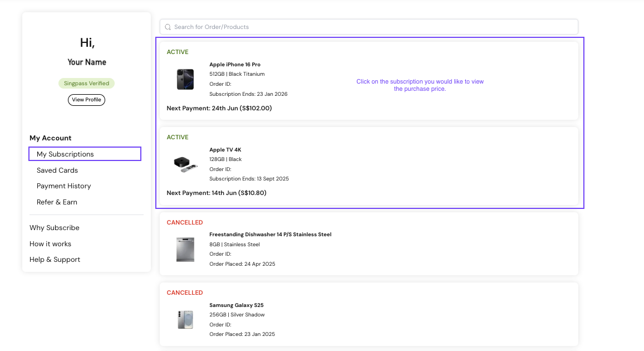Click the 128GB | Black spec line
This screenshot has height=351, width=644.
225,159
